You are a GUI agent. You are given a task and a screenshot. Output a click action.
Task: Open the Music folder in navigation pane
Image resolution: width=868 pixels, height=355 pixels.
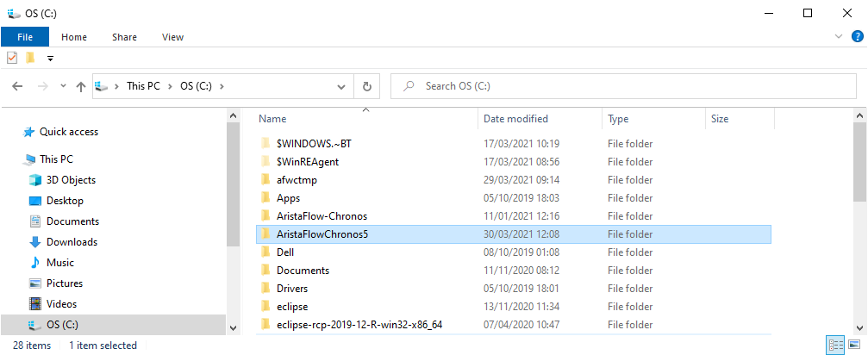[59, 263]
